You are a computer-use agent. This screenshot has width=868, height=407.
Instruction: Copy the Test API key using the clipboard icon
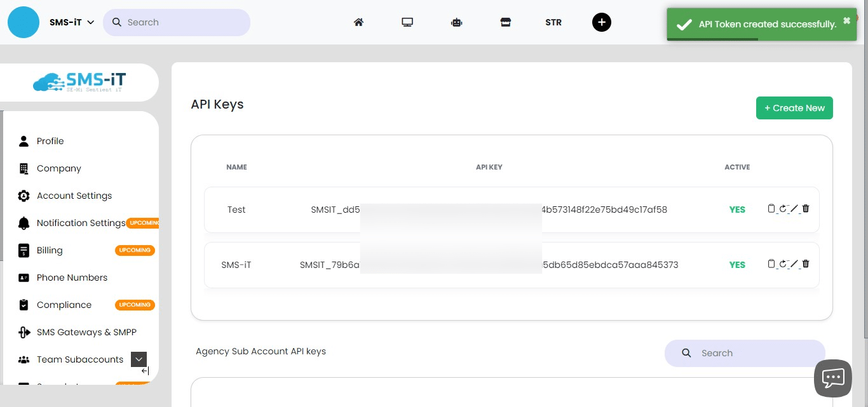pyautogui.click(x=771, y=208)
